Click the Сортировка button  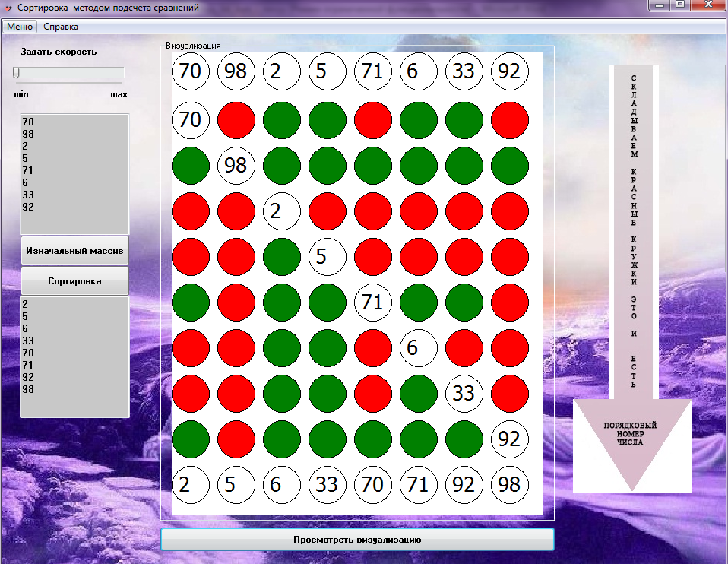click(x=74, y=281)
